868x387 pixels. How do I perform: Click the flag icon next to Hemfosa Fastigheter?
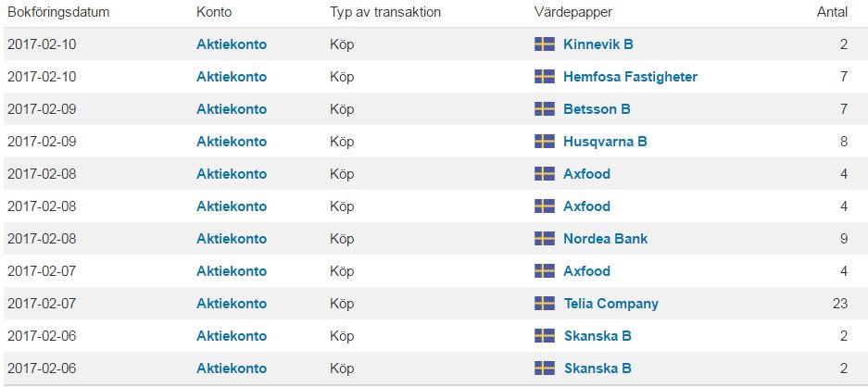point(544,77)
